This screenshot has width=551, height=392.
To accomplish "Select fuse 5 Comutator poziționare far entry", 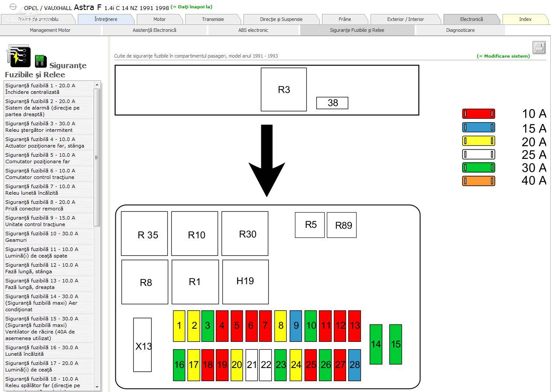I will click(x=49, y=158).
